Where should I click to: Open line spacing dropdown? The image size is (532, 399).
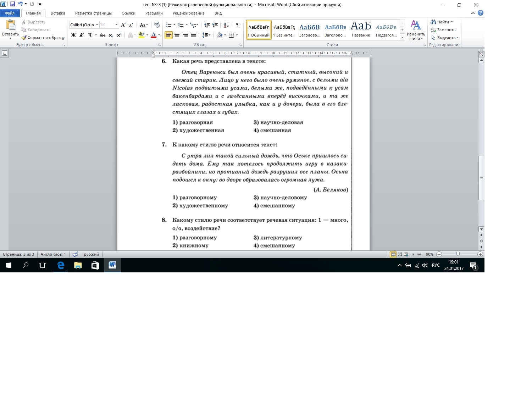206,35
